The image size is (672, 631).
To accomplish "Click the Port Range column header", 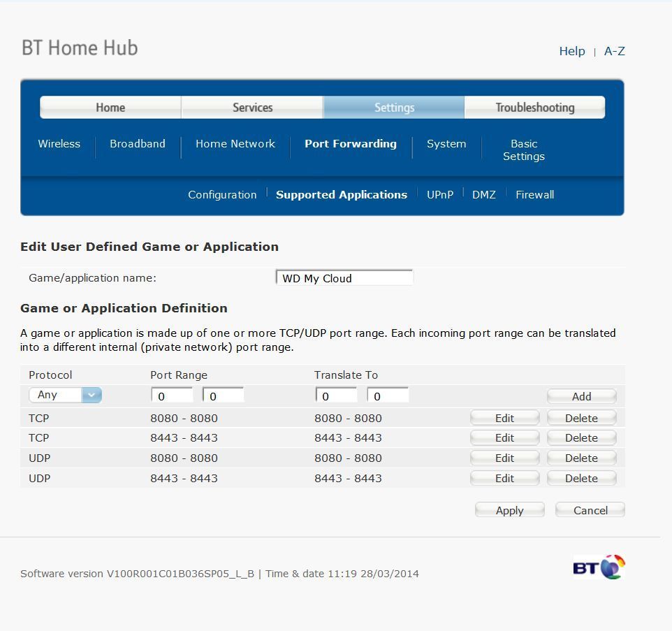I will tap(179, 375).
